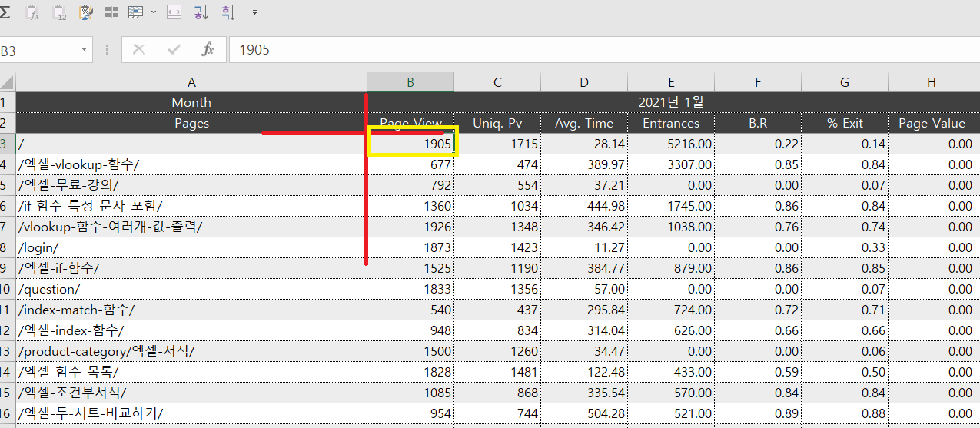980x428 pixels.
Task: Click Entrances value 879.00
Action: [x=671, y=268]
